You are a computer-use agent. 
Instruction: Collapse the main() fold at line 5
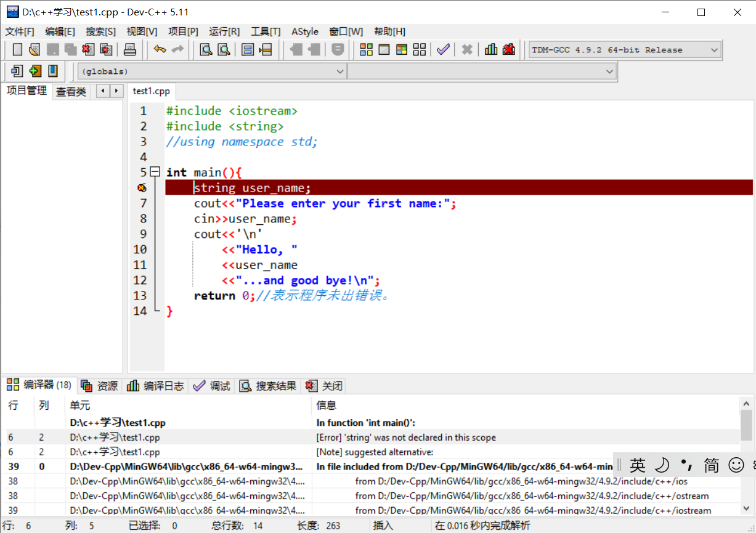coord(155,173)
